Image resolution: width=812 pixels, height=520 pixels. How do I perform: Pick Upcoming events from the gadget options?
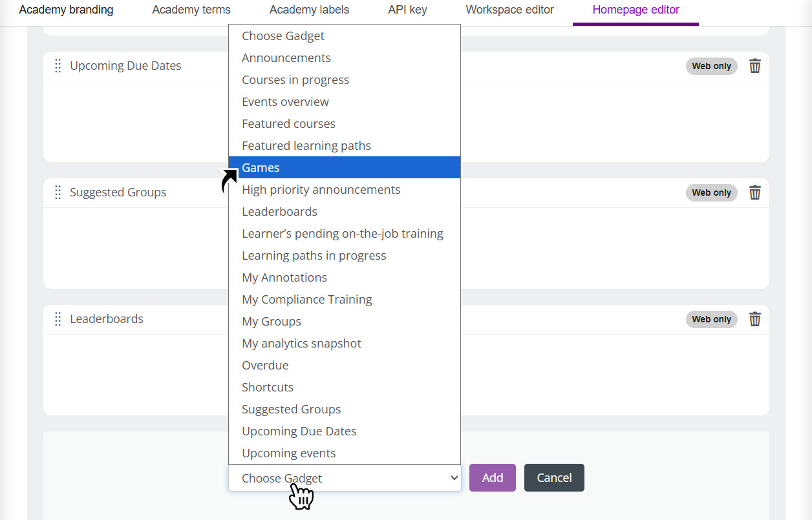pos(288,453)
